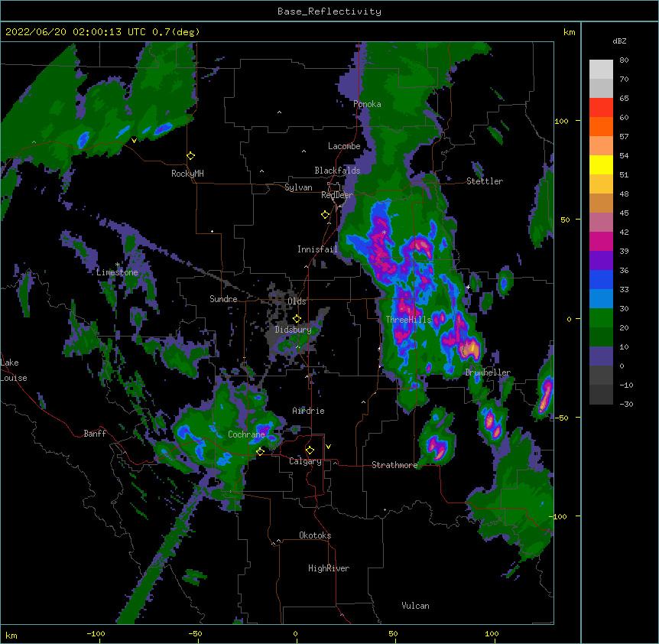Click the Strathmore town label
This screenshot has height=644, width=659.
coord(394,465)
